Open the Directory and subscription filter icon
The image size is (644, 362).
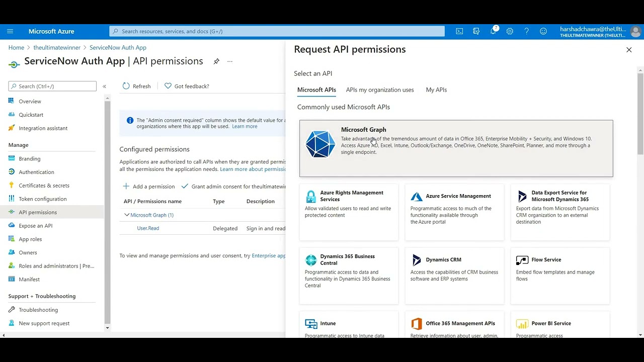point(476,31)
